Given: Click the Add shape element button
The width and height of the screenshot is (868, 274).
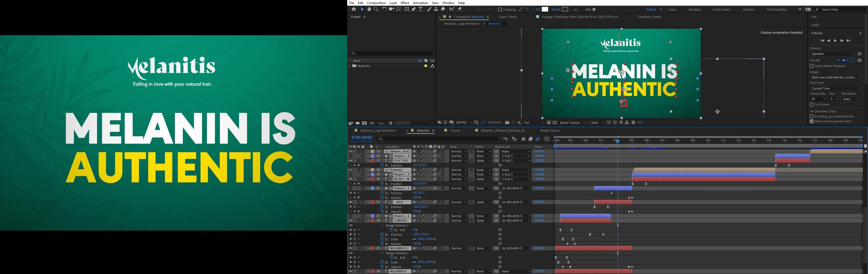Looking at the screenshot, I should 594,9.
